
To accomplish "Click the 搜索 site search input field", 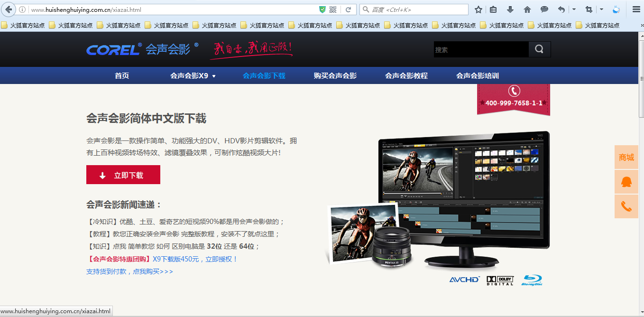I will click(x=480, y=49).
